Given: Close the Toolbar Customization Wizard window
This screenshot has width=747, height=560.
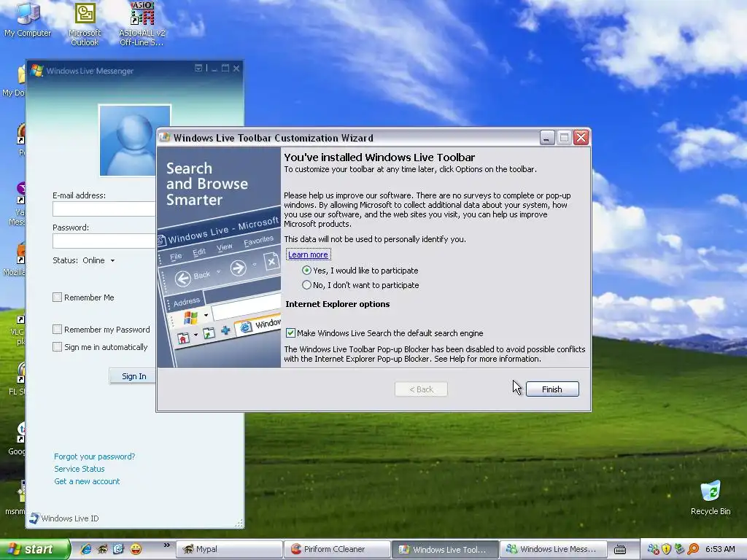Looking at the screenshot, I should [x=581, y=138].
